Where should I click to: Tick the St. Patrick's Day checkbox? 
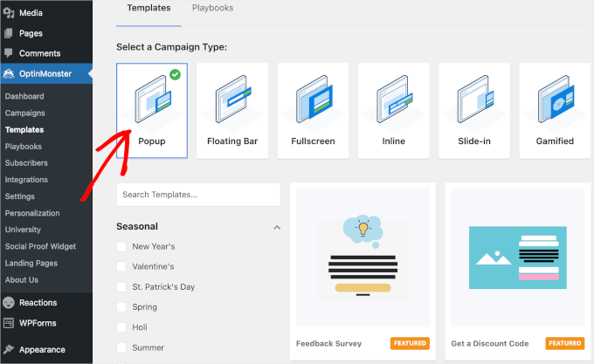pyautogui.click(x=121, y=287)
